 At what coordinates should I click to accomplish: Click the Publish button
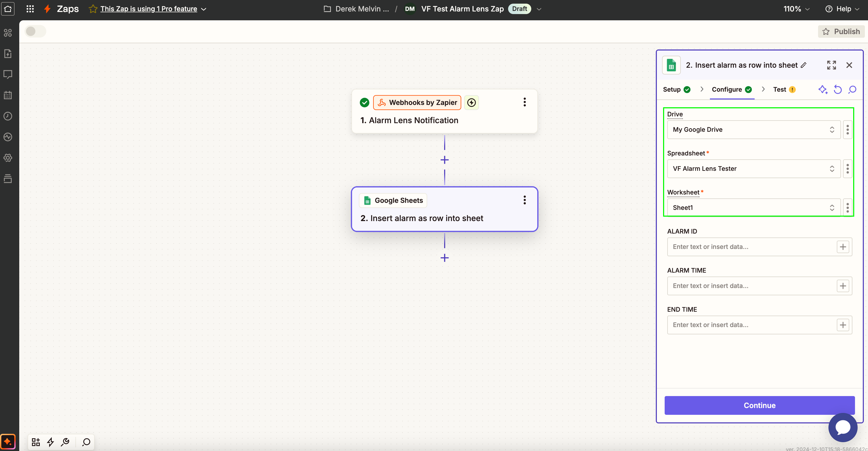[x=841, y=31]
